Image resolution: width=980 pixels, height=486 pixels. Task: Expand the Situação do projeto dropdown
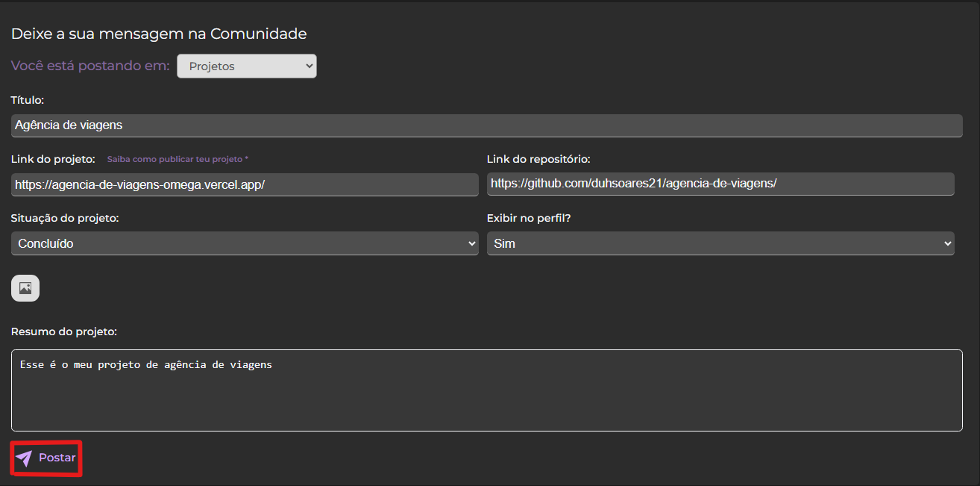tap(245, 243)
